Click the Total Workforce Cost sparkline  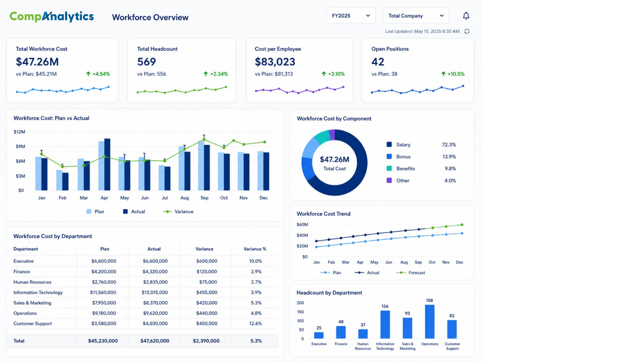coord(62,90)
